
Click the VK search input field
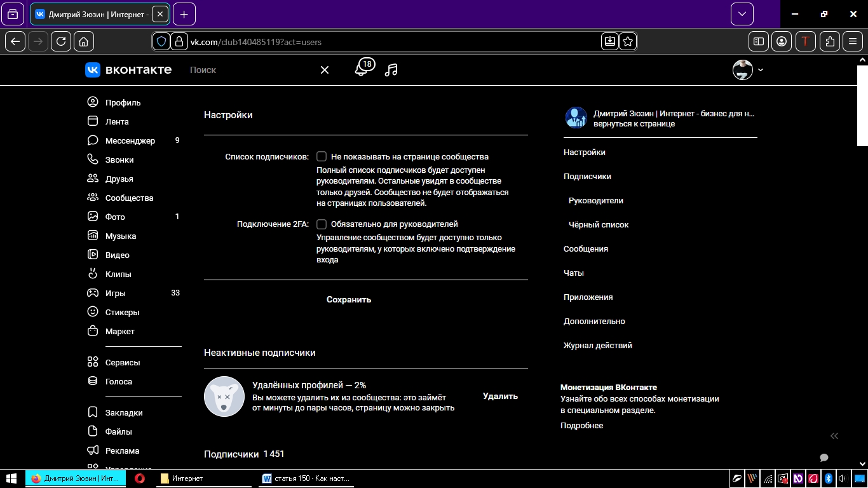(x=251, y=70)
